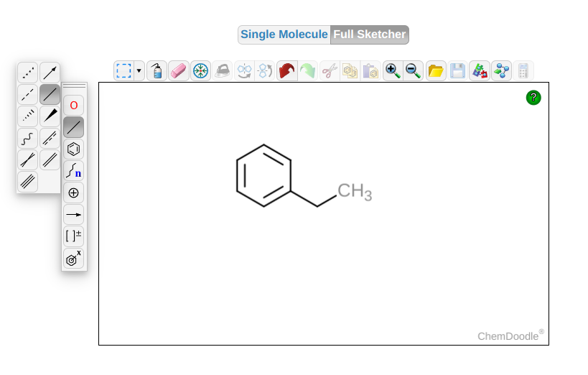This screenshot has width=588, height=375.
Task: Select the hashed recessed bond tool
Action: point(28,116)
